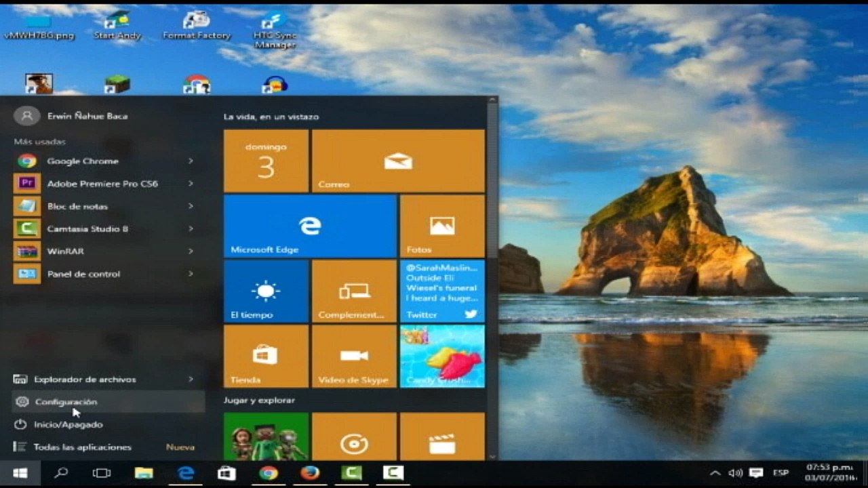
Task: Launch the Candy Crush tile
Action: tap(442, 357)
